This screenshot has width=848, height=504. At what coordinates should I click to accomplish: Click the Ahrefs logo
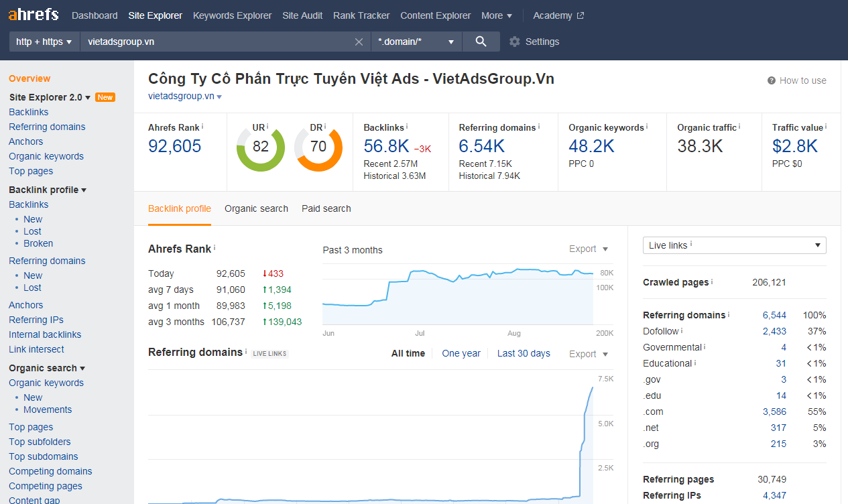point(34,15)
